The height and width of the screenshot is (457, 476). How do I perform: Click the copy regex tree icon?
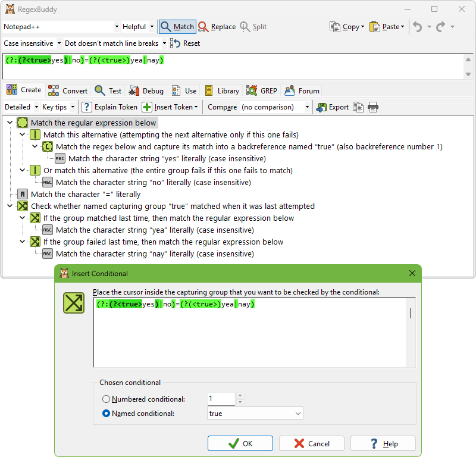point(358,107)
